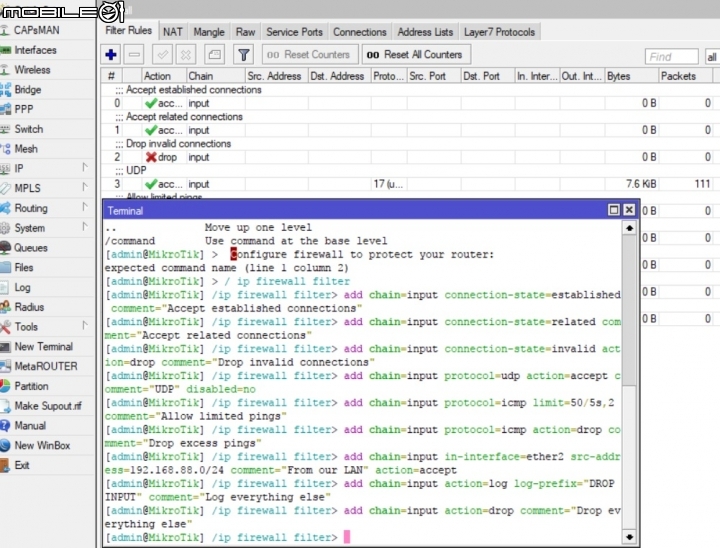Open Radius in the left menu
Screen dimensions: 720x548
tap(29, 307)
